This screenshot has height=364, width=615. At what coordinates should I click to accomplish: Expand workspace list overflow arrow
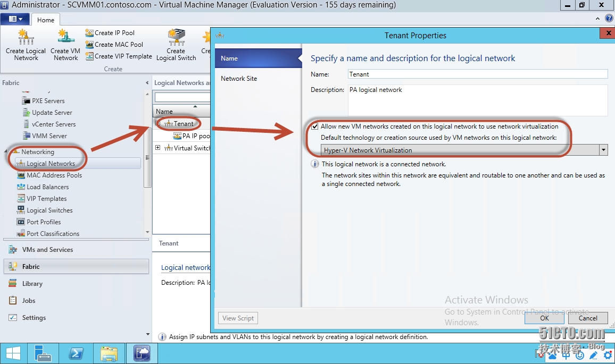(147, 334)
